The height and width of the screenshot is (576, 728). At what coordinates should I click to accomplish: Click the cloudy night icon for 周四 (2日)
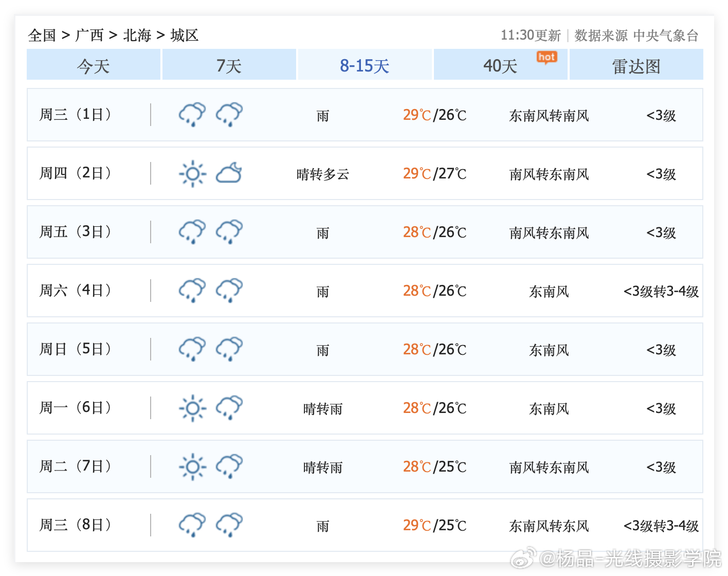click(x=229, y=173)
